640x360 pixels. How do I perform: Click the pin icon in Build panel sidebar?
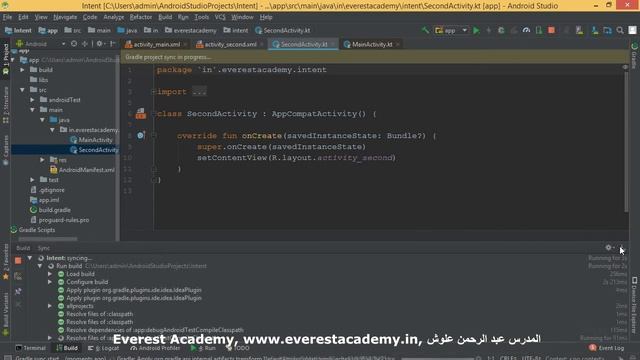coord(18,291)
